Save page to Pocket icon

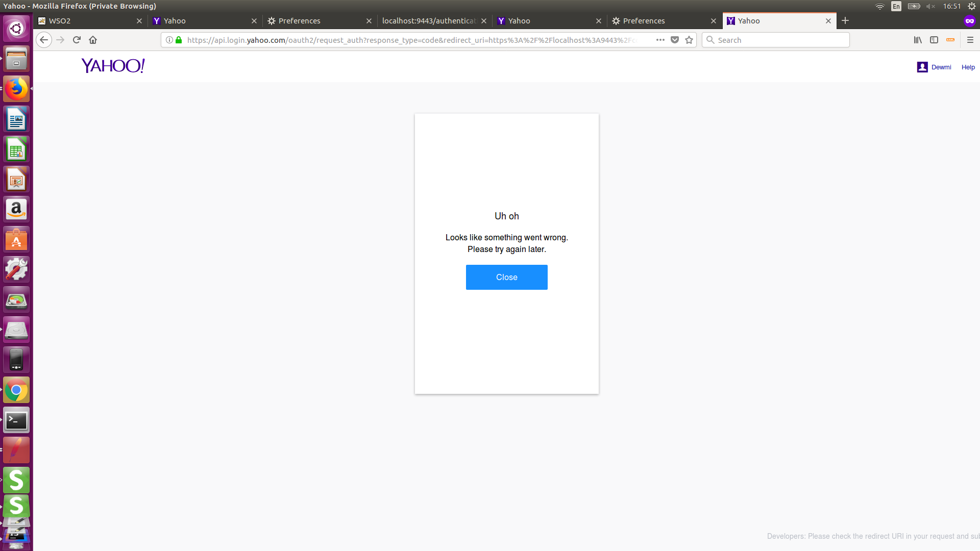coord(675,40)
